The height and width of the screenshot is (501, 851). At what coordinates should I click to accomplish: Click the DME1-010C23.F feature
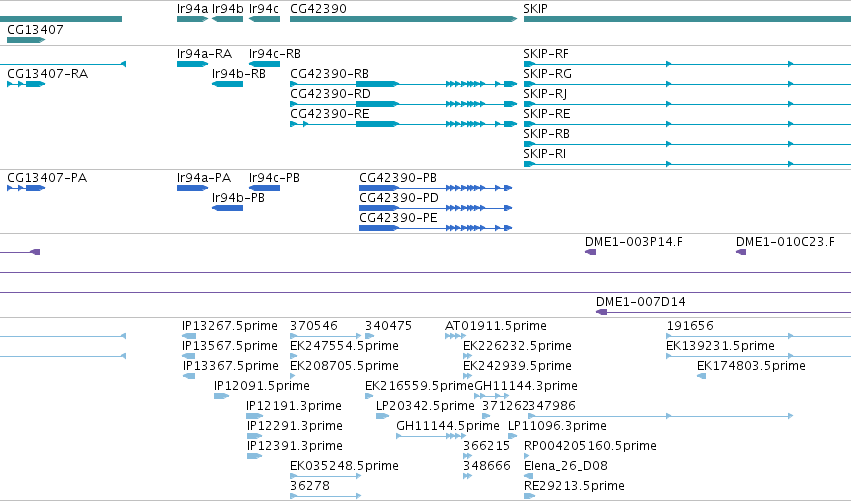[741, 252]
